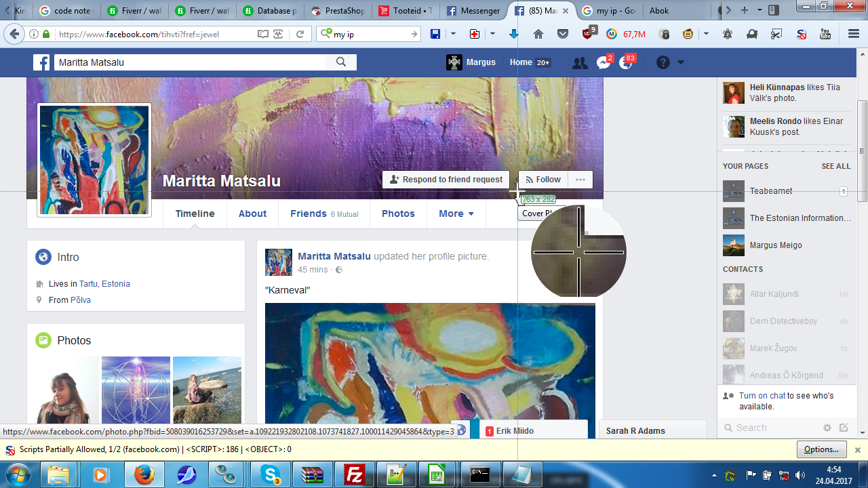The image size is (868, 488).
Task: Open Firefox Downloads arrow icon
Action: point(514,34)
